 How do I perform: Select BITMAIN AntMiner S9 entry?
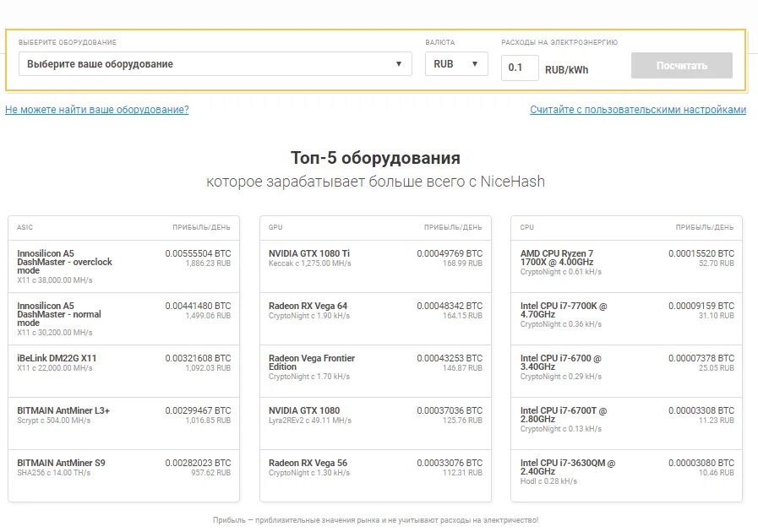point(123,475)
